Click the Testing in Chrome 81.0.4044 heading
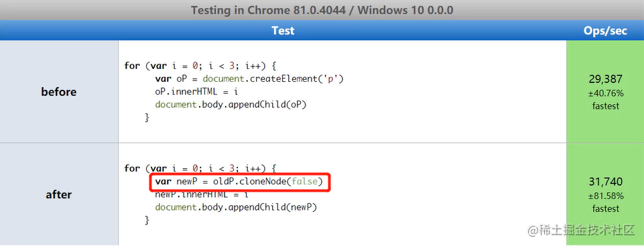The width and height of the screenshot is (644, 246). pyautogui.click(x=322, y=10)
